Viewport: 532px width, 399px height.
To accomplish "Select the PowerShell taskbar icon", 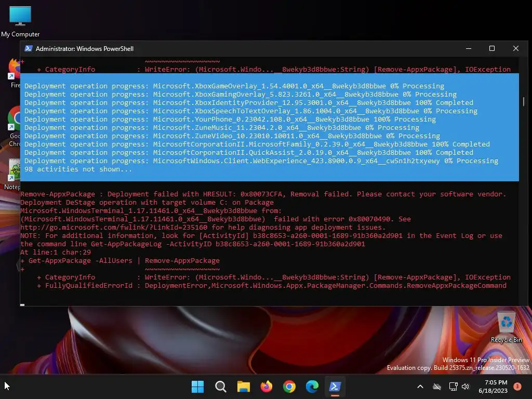I will [335, 387].
